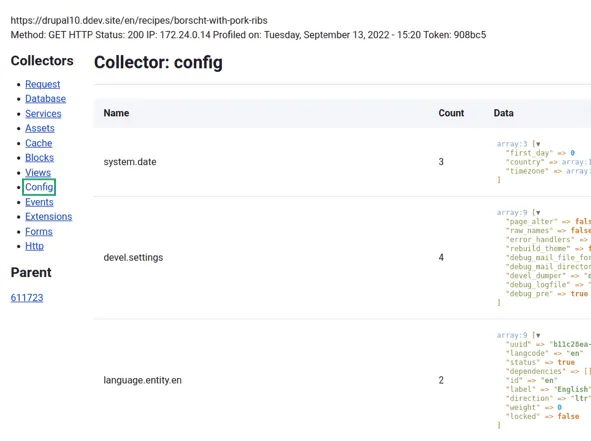The height and width of the screenshot is (441, 591).
Task: Open parent profile 611723
Action: coord(27,298)
